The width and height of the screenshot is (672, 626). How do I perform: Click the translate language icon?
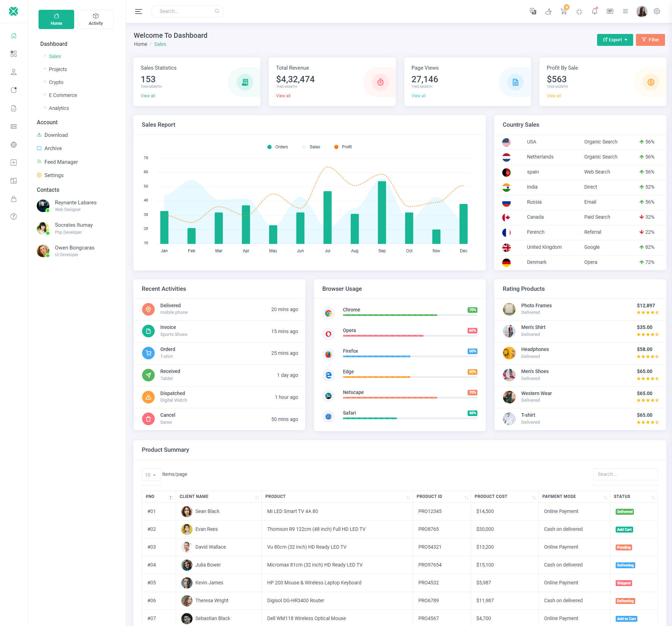tap(533, 12)
